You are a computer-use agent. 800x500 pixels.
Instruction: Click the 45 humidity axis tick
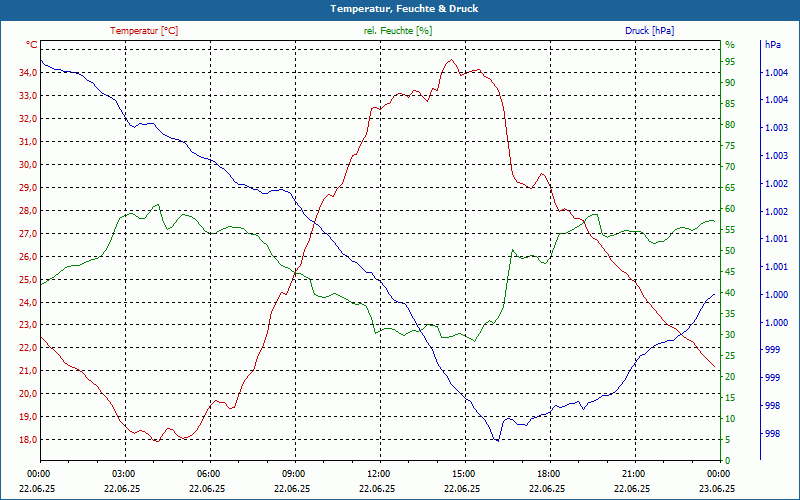pyautogui.click(x=730, y=272)
